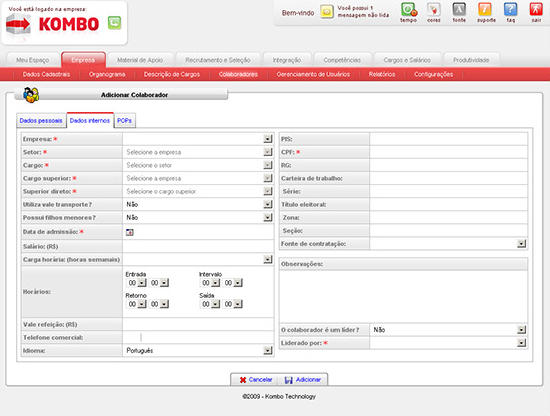Switch to the Dados pessoais tab
The height and width of the screenshot is (416, 550).
pos(41,121)
